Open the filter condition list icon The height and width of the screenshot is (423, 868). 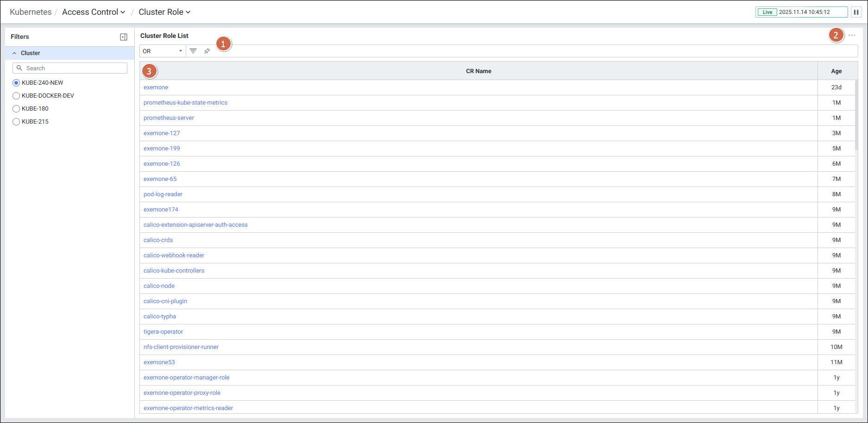tap(193, 51)
